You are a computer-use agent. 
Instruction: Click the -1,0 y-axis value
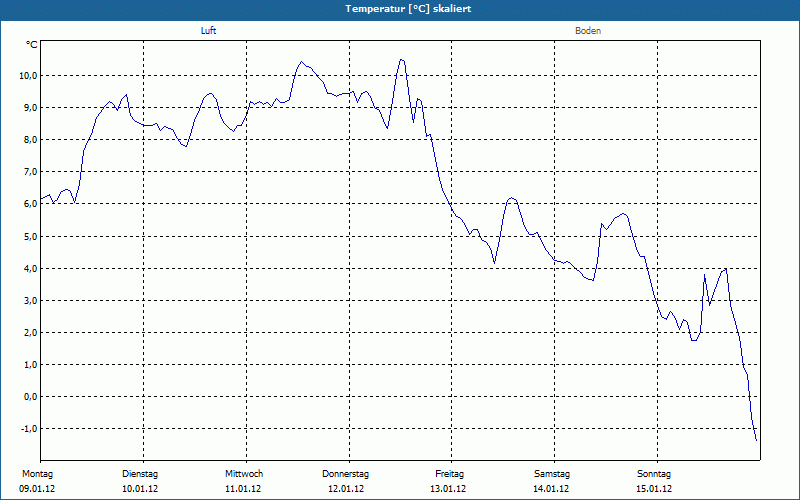(29, 429)
